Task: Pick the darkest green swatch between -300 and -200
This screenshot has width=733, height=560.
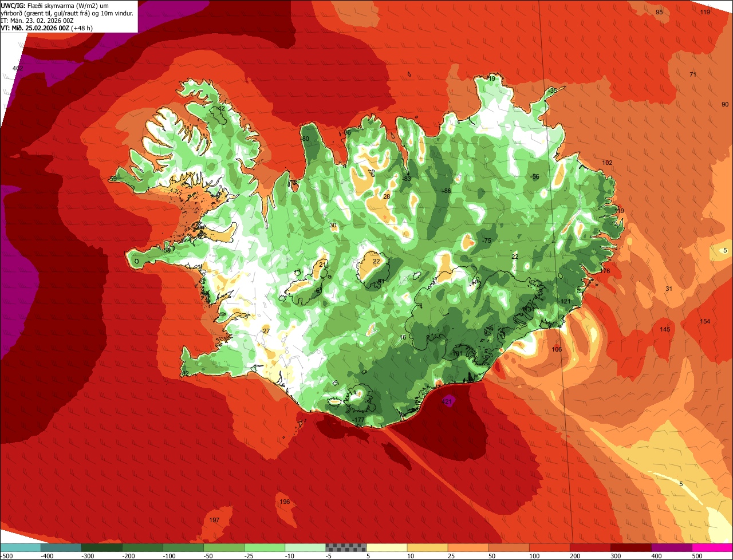Action: (101, 547)
